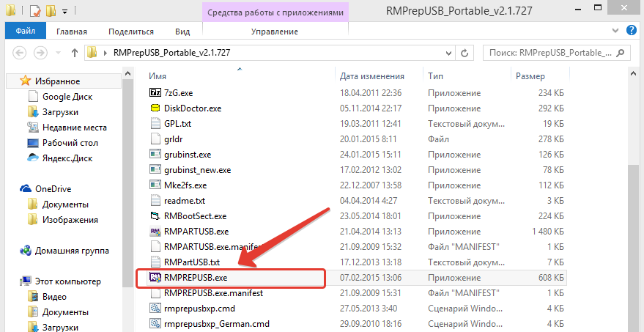Viewport: 644px width, 332px height.
Task: Click the RMBootSect.exe icon
Action: (x=155, y=216)
